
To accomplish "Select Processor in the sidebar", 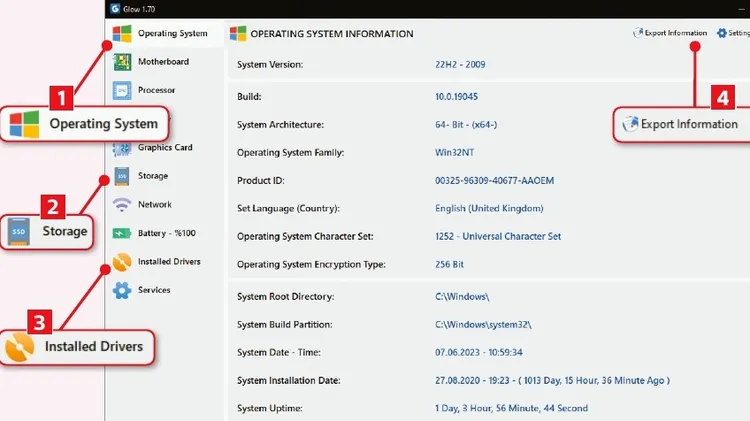I will click(x=156, y=90).
